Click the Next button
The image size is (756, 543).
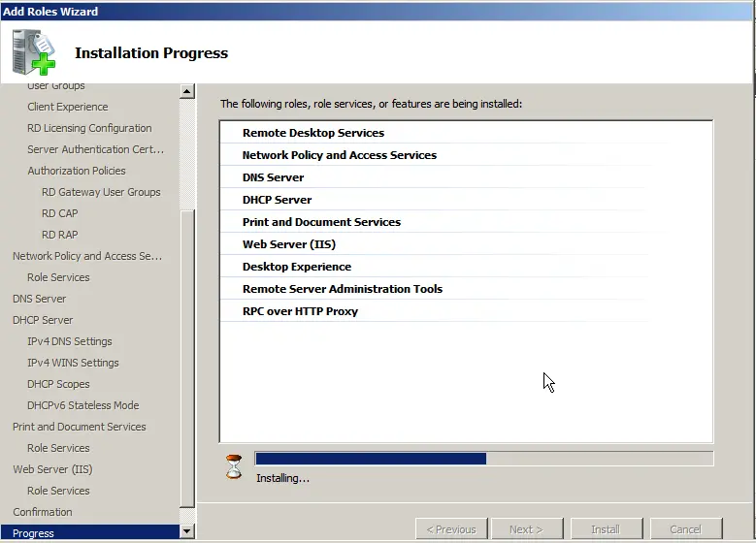tap(525, 529)
